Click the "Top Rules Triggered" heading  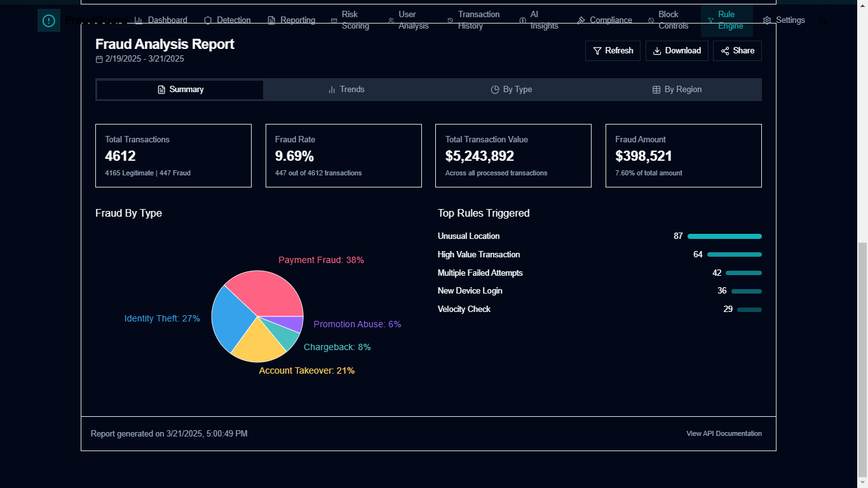coord(484,213)
